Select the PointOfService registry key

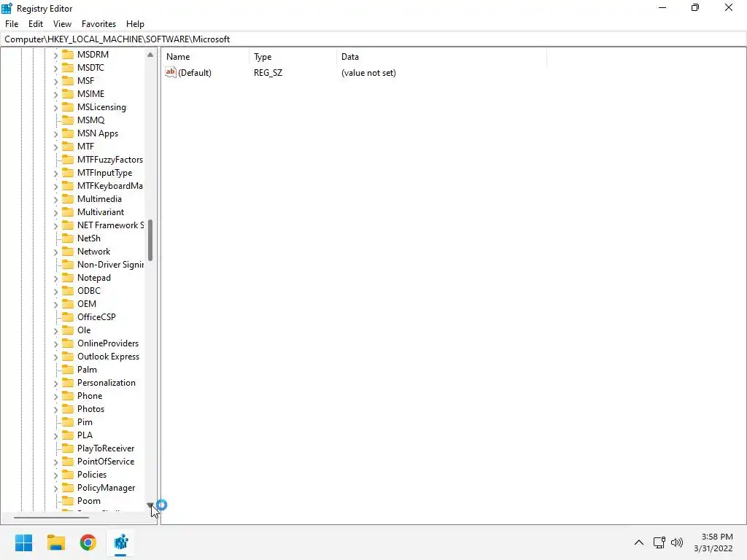[106, 462]
